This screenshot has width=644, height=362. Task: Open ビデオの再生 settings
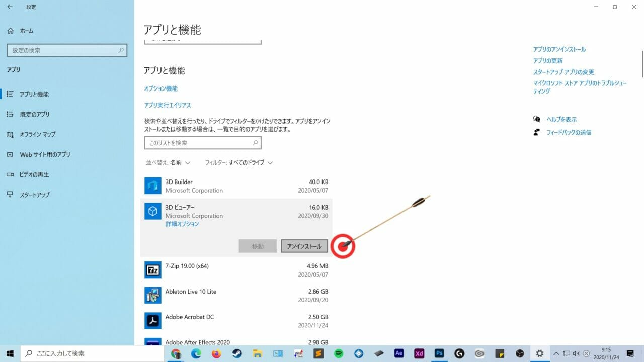pyautogui.click(x=34, y=174)
